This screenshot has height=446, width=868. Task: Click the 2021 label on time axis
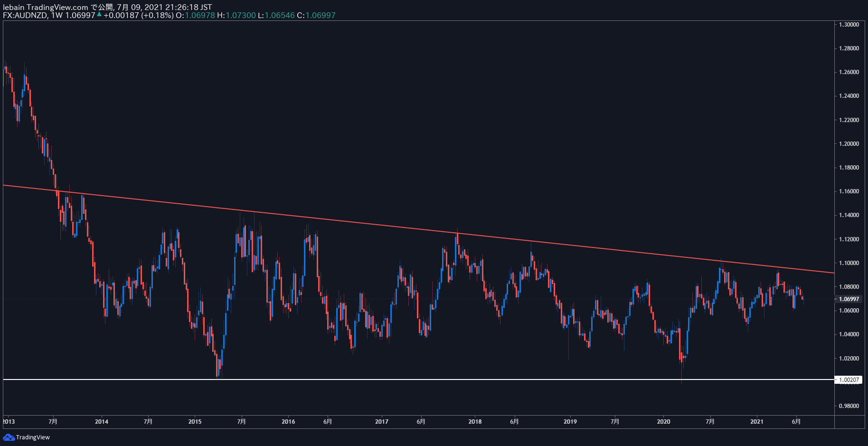click(756, 421)
